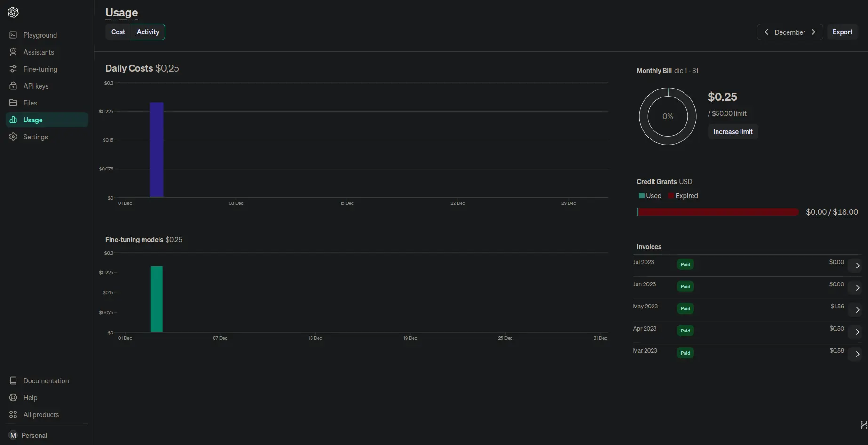Screen dimensions: 868x445
Task: Click the Daily Costs heading
Action: (129, 68)
